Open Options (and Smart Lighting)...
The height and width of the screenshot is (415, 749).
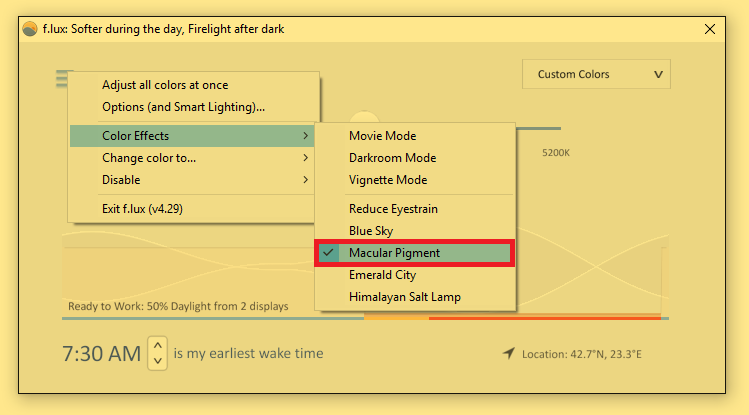(194, 107)
